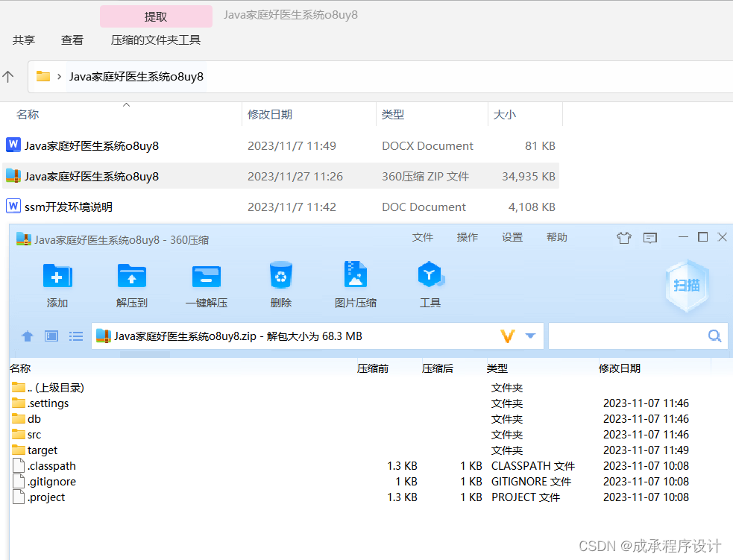Image resolution: width=733 pixels, height=560 pixels.
Task: Click the 34,935 KB size cell
Action: click(x=528, y=176)
